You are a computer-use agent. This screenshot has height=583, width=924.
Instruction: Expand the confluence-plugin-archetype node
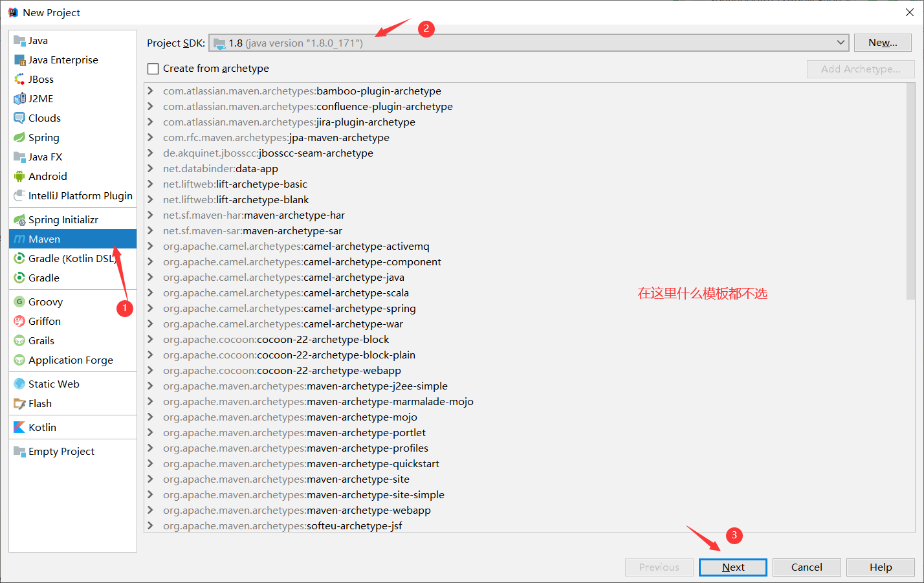click(x=150, y=107)
